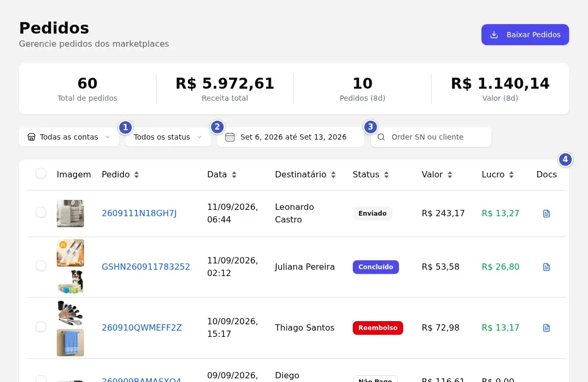Click the store icon in accounts filter
Image resolution: width=588 pixels, height=382 pixels.
click(31, 137)
